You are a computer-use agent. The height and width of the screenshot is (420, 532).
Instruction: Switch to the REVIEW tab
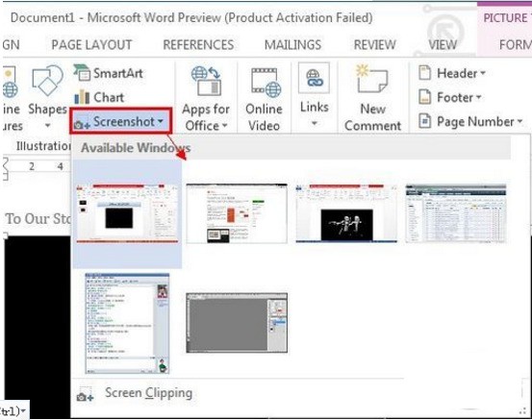375,45
